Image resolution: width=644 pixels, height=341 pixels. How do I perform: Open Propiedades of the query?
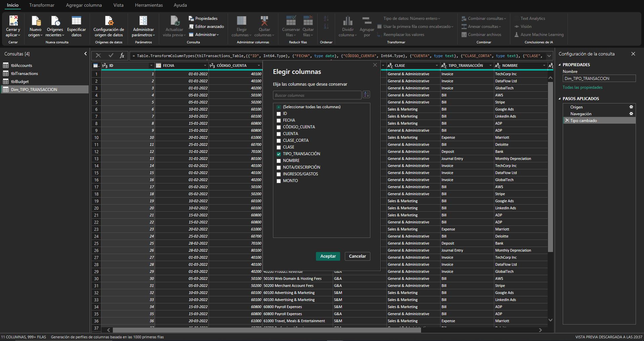(203, 18)
